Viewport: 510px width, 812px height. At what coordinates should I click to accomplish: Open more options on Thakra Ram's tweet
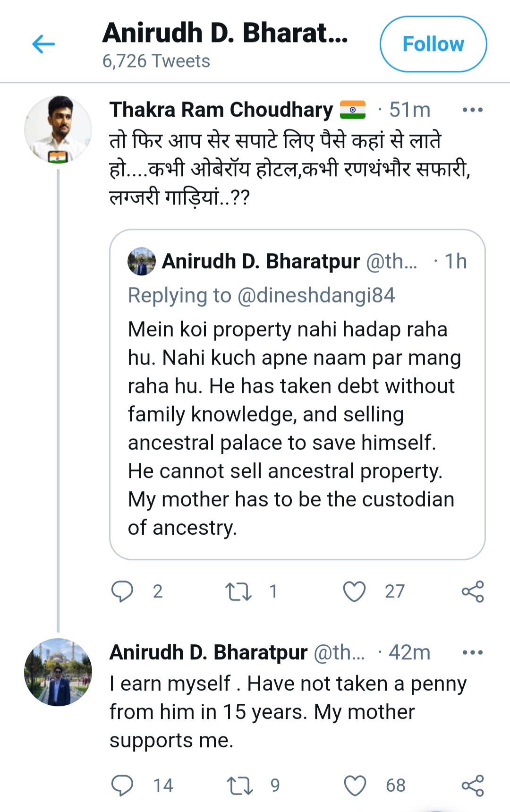(472, 110)
